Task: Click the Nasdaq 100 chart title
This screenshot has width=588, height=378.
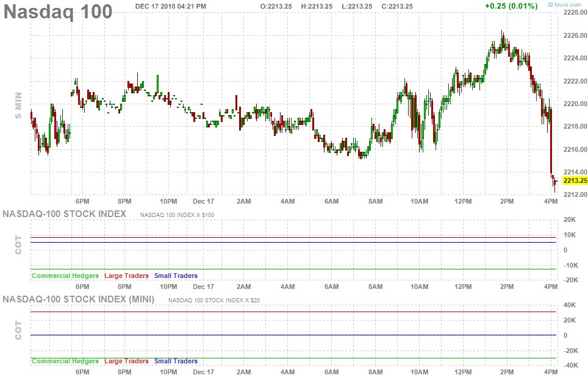Action: [58, 12]
